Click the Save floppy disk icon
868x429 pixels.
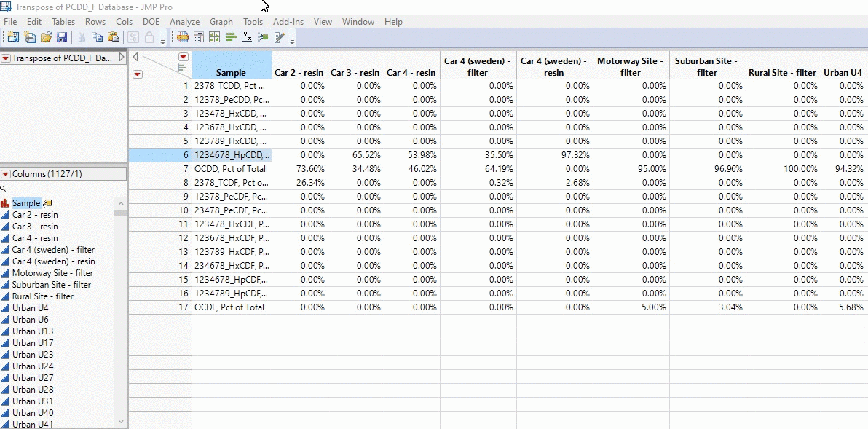[62, 37]
